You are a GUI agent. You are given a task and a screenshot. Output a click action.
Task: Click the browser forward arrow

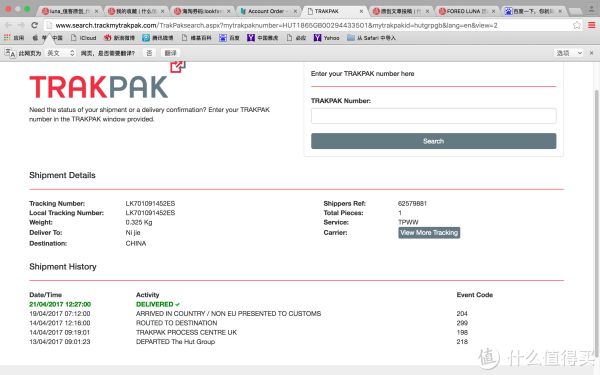[21, 25]
